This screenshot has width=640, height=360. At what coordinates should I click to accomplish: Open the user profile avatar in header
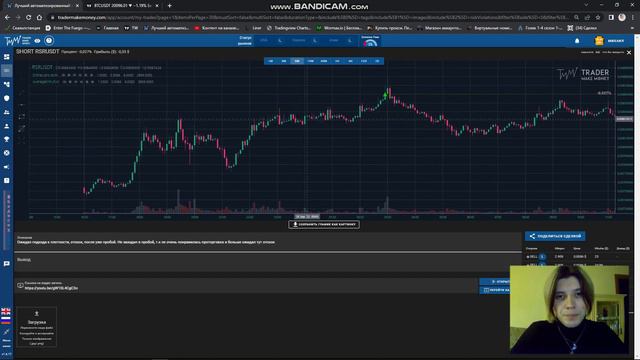tap(599, 40)
